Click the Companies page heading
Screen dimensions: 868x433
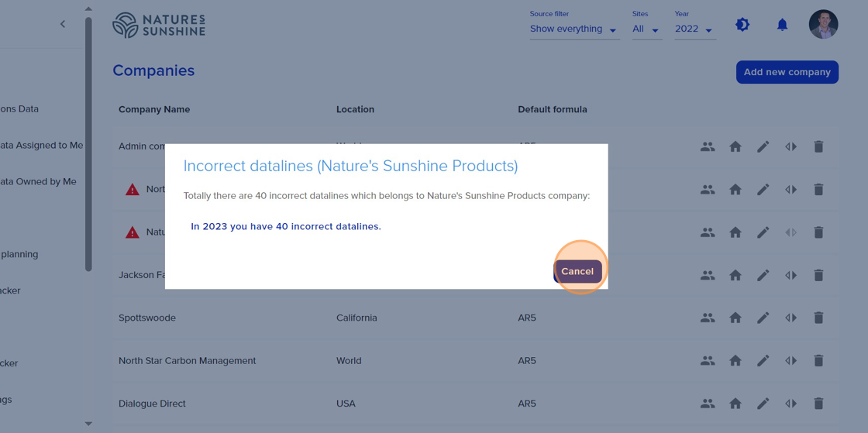154,70
